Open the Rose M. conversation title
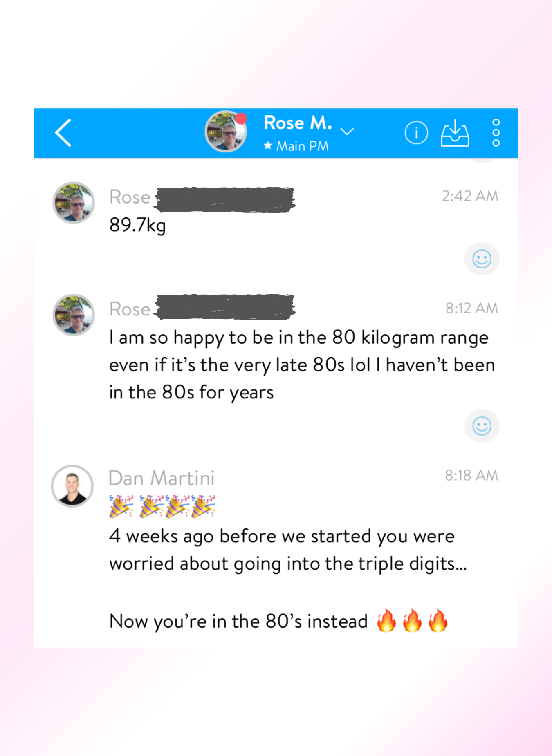Screen dimensions: 552x756 (x=298, y=123)
